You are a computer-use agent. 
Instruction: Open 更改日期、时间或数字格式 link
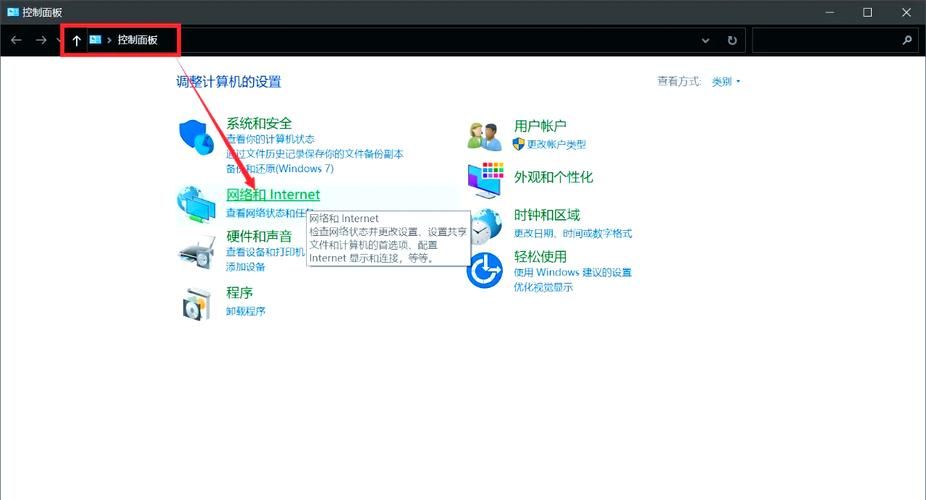pyautogui.click(x=573, y=233)
